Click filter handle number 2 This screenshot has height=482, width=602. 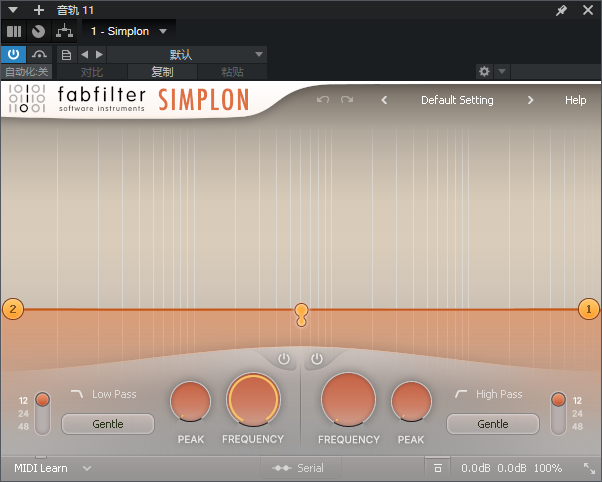coord(13,309)
